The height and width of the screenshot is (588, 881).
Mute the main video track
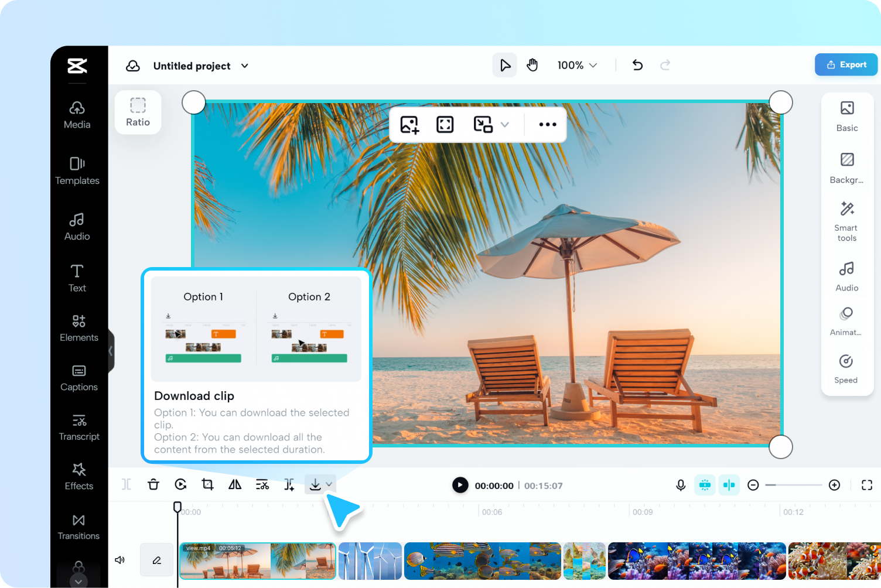tap(119, 560)
